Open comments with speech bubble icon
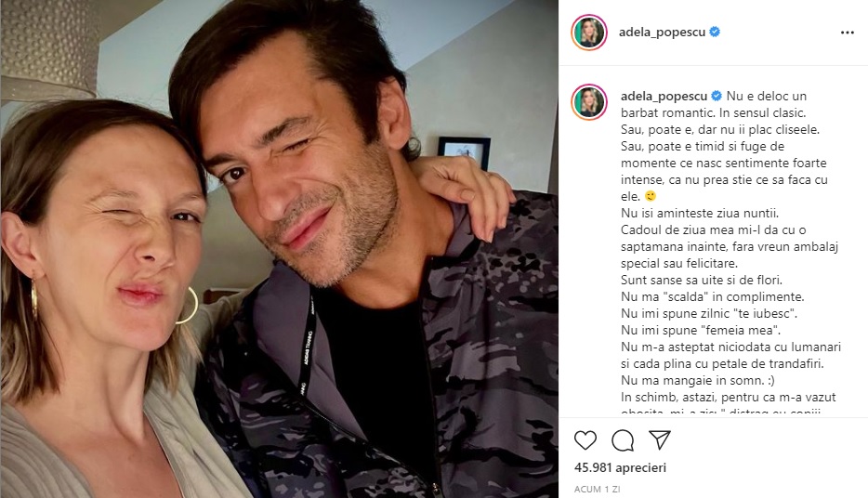868x498 pixels. (623, 440)
